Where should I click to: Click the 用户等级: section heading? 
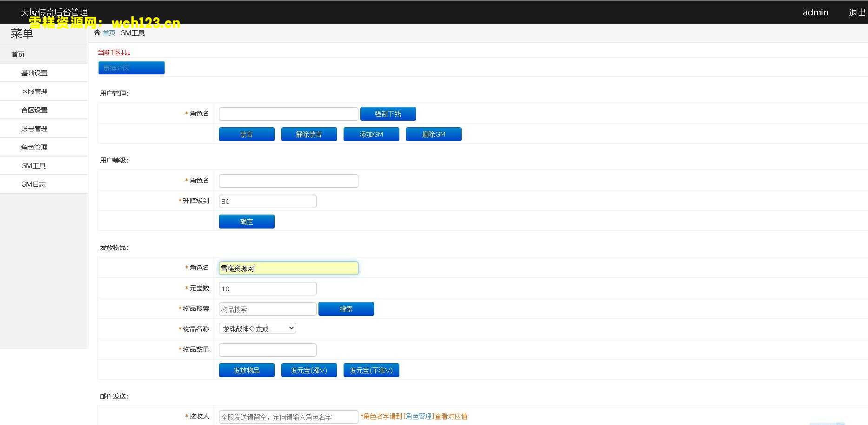click(x=114, y=160)
